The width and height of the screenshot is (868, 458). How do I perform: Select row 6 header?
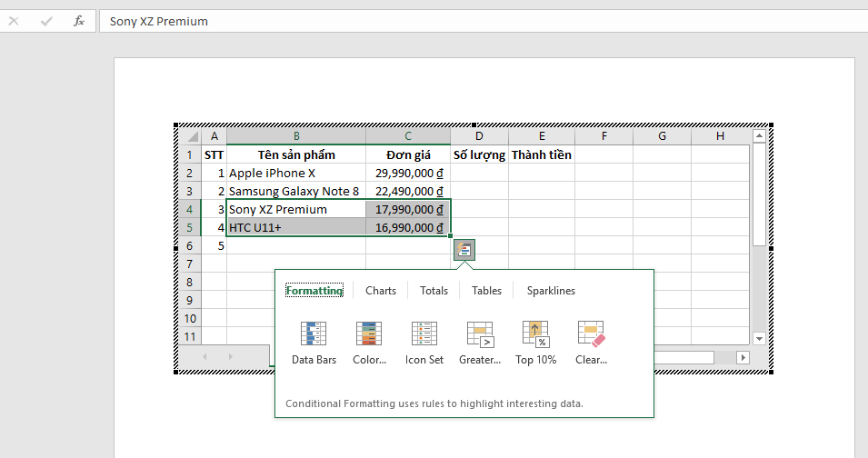[x=190, y=245]
